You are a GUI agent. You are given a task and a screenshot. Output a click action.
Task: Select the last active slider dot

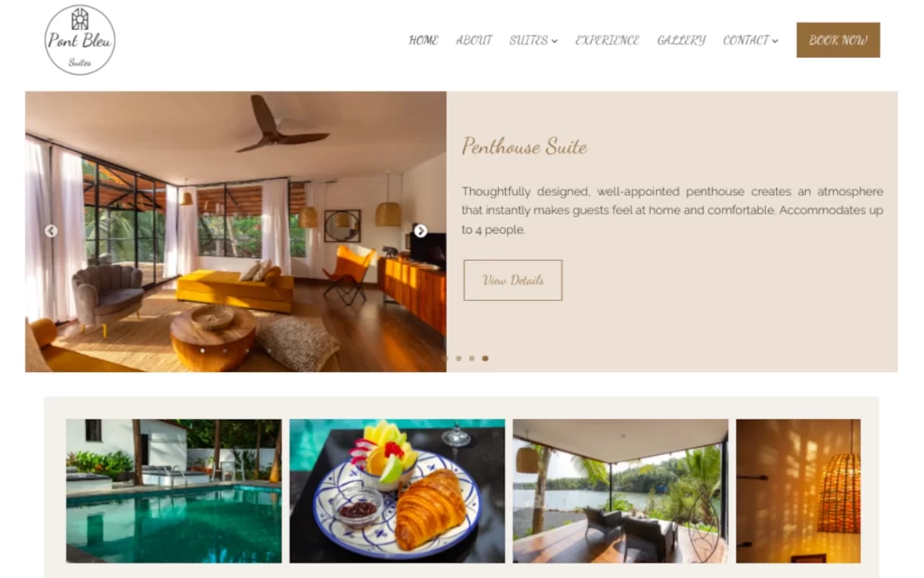(485, 358)
